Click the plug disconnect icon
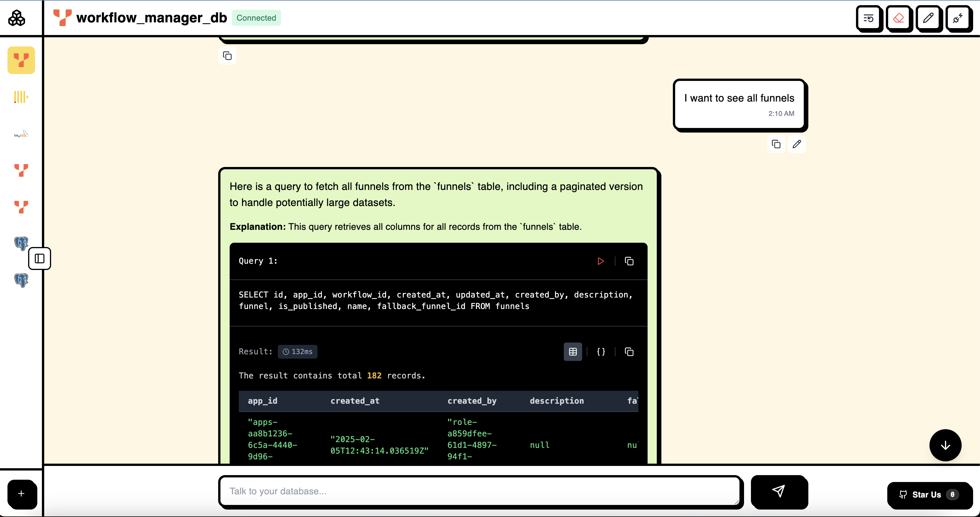The image size is (980, 517). click(x=958, y=18)
